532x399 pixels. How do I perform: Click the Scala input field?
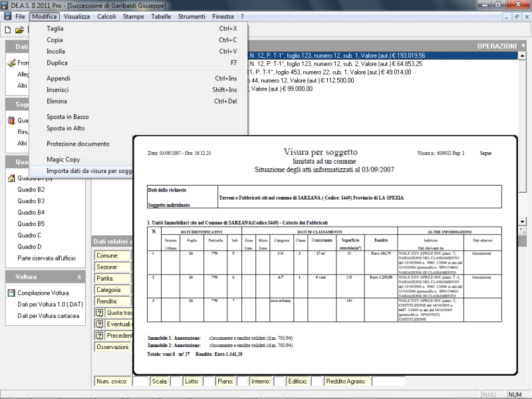click(x=176, y=381)
